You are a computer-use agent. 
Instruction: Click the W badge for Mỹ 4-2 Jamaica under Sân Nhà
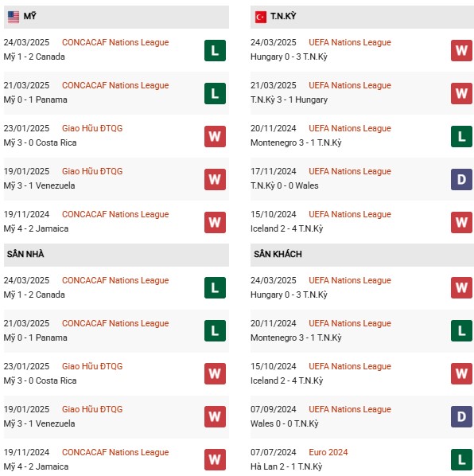215,459
